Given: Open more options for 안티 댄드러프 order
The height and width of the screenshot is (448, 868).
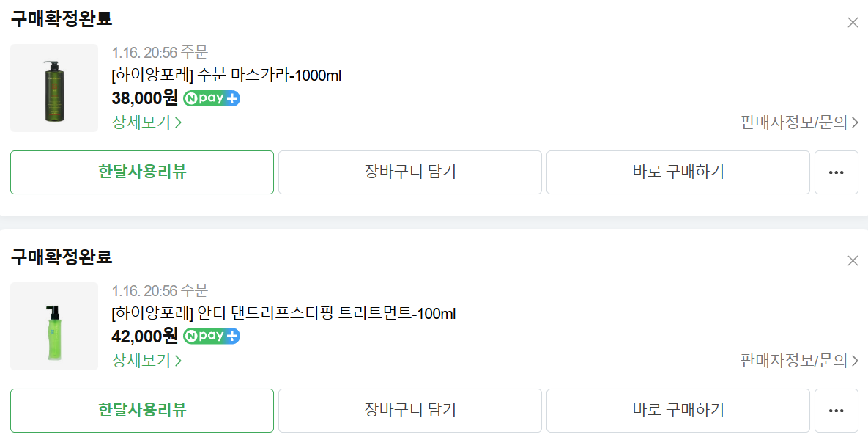Looking at the screenshot, I should tap(836, 411).
